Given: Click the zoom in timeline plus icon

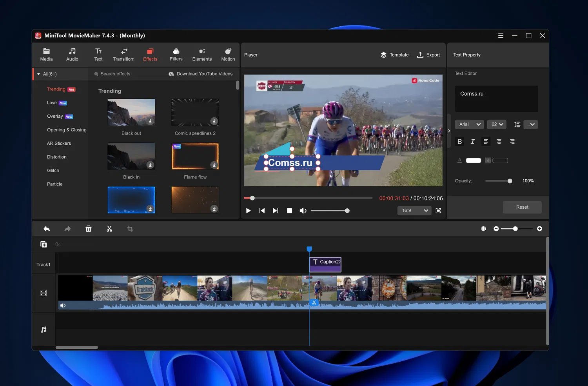Looking at the screenshot, I should (x=539, y=229).
